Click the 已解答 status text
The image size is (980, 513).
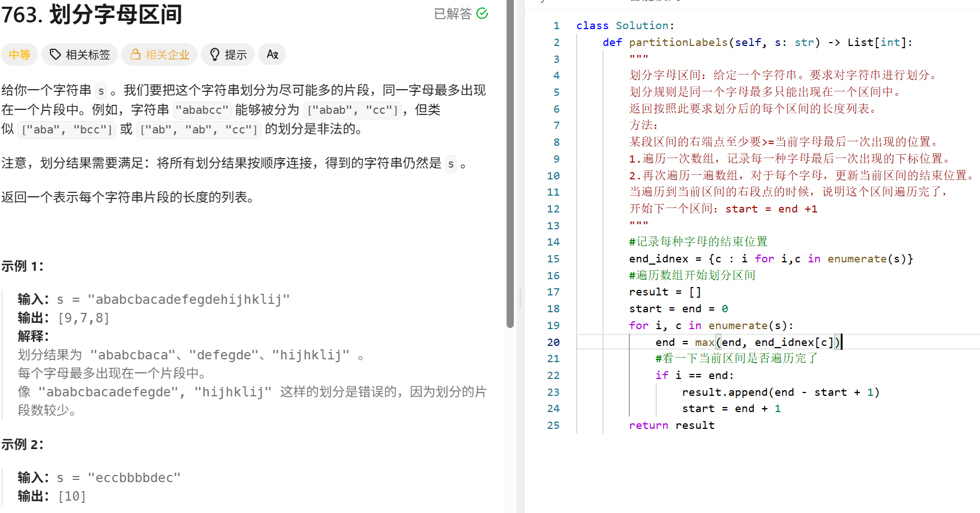pos(453,13)
